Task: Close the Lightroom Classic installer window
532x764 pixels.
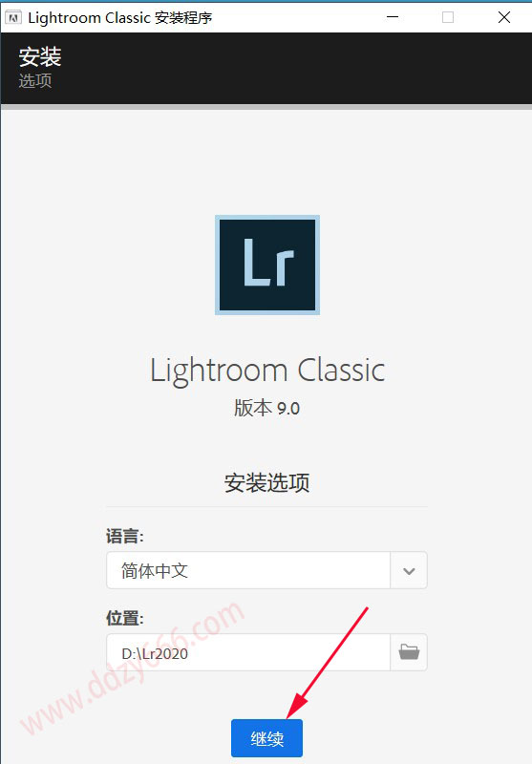Action: (504, 17)
